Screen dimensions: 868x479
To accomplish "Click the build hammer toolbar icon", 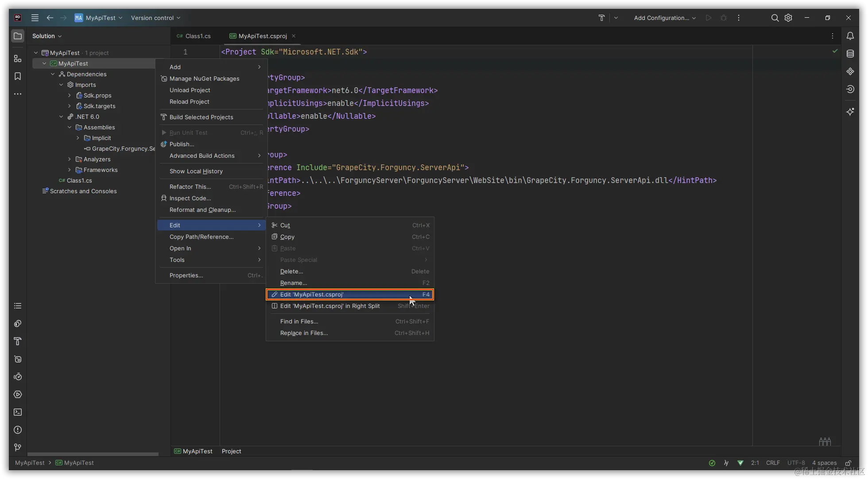I will [601, 18].
